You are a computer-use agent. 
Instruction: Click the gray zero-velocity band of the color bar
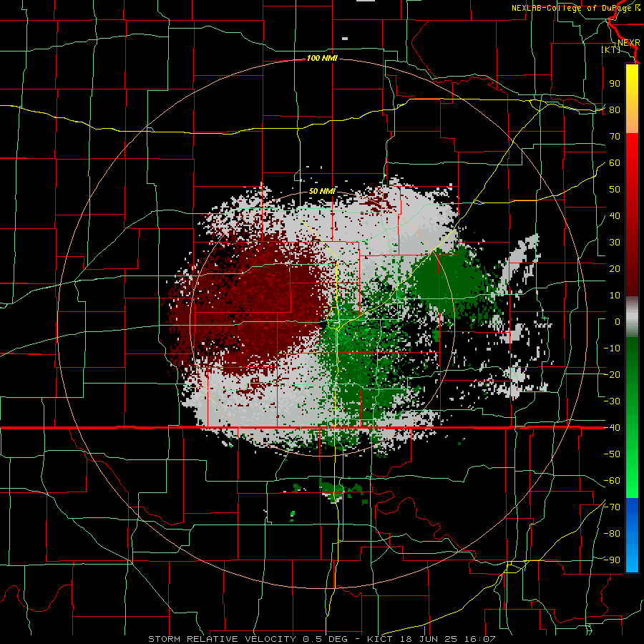coord(632,317)
